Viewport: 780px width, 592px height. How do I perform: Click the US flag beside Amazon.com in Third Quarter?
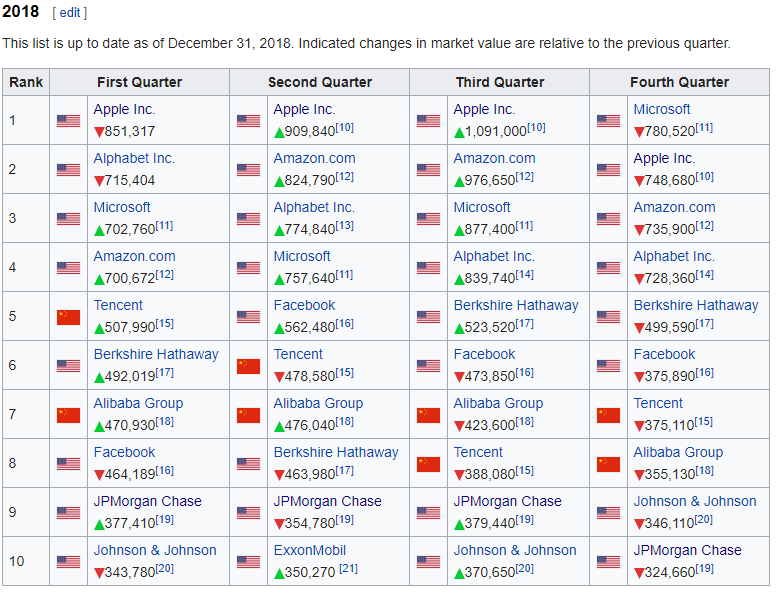click(428, 170)
